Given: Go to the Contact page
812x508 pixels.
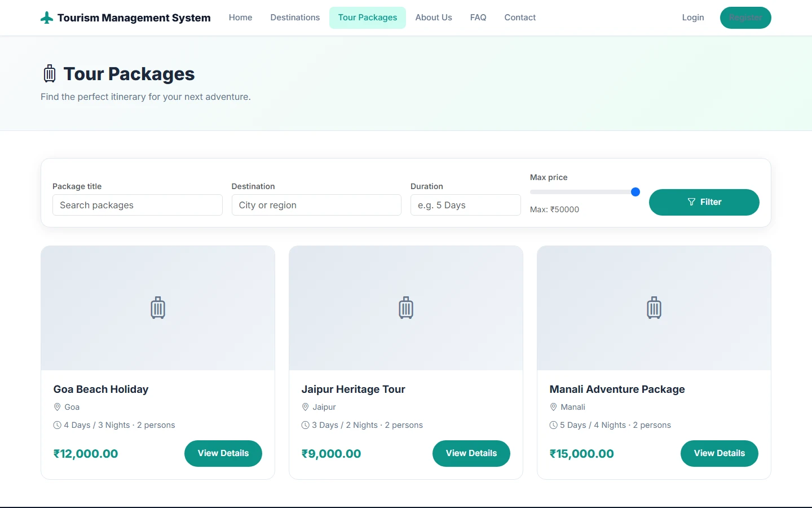Looking at the screenshot, I should 520,17.
